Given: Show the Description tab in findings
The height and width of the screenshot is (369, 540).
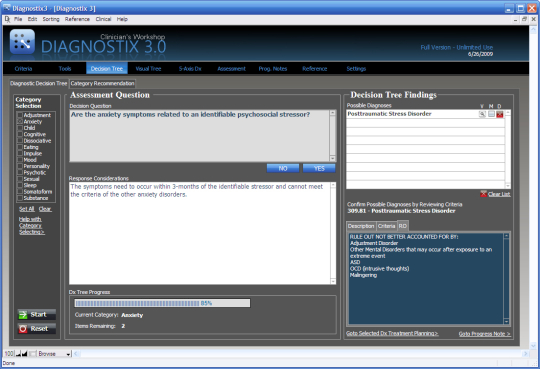Looking at the screenshot, I should [x=361, y=226].
